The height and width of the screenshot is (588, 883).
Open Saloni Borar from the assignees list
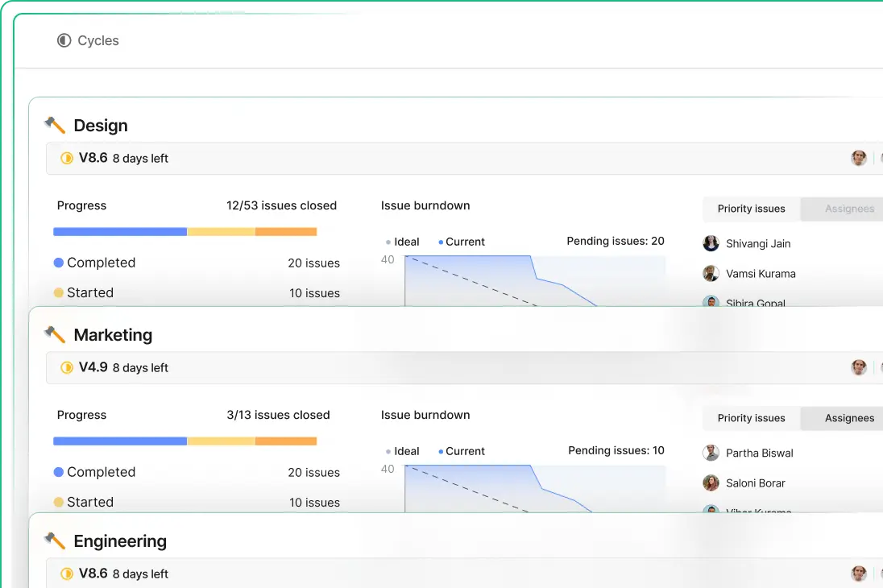point(755,483)
